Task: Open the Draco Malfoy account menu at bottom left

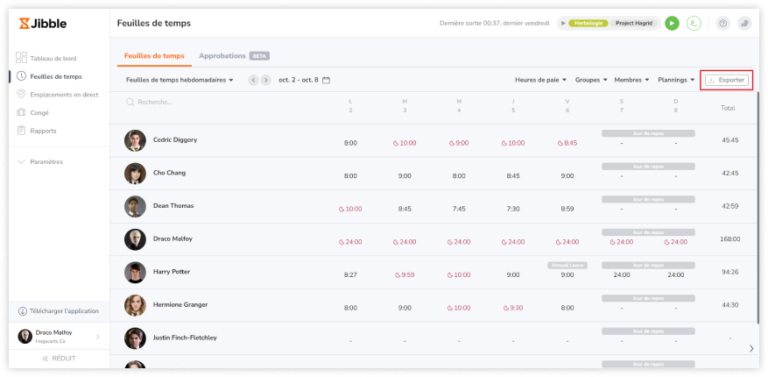Action: (59, 336)
